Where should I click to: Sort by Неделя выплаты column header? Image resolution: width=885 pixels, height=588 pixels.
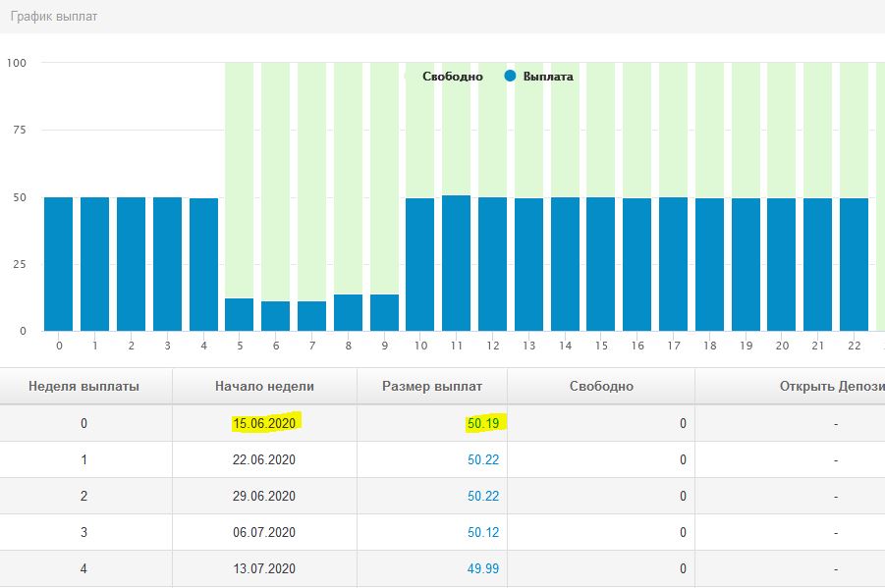point(83,386)
